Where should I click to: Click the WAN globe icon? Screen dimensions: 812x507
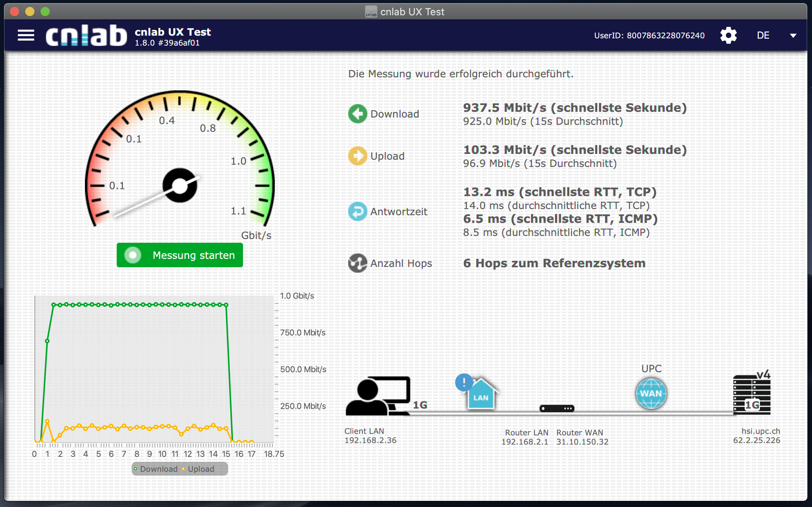[651, 393]
